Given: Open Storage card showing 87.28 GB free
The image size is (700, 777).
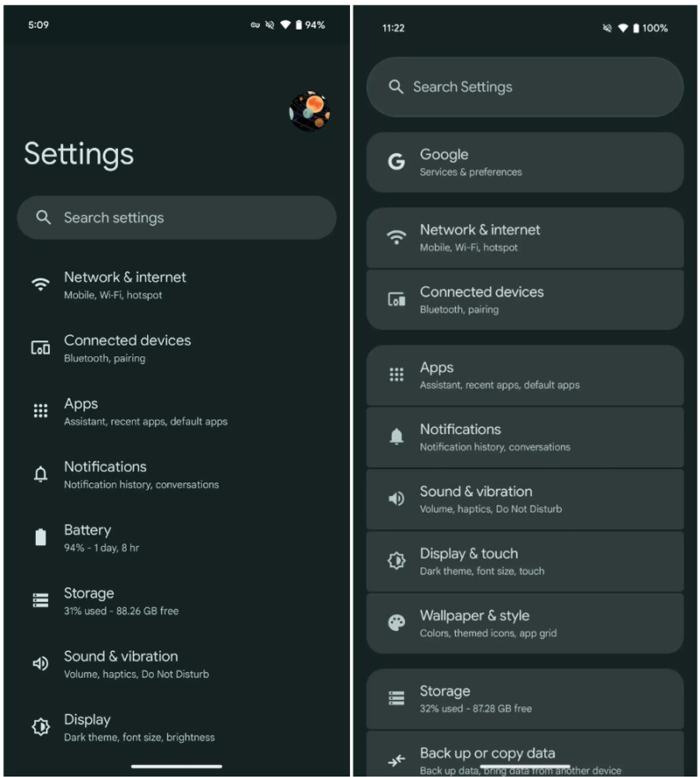Looking at the screenshot, I should point(525,699).
